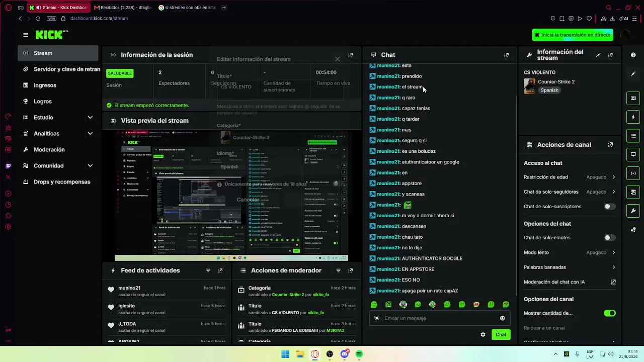Pop out the Acciones de canal panel
644x362 pixels.
610,145
